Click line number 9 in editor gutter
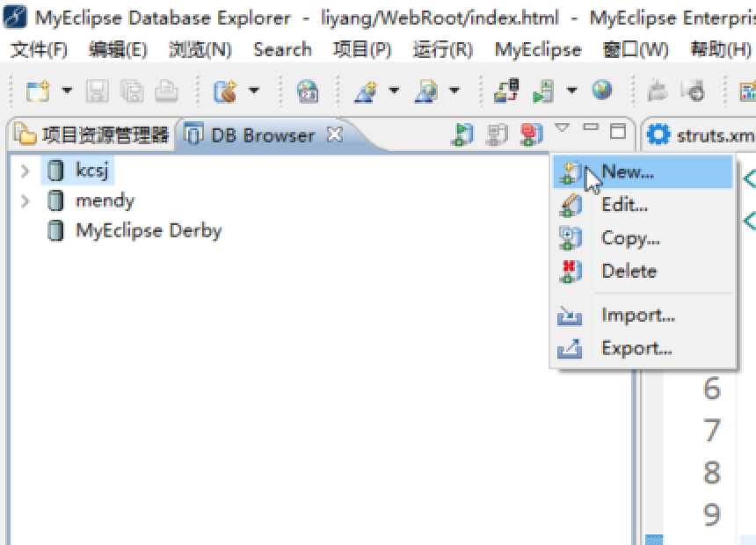This screenshot has height=545, width=756. tap(712, 514)
